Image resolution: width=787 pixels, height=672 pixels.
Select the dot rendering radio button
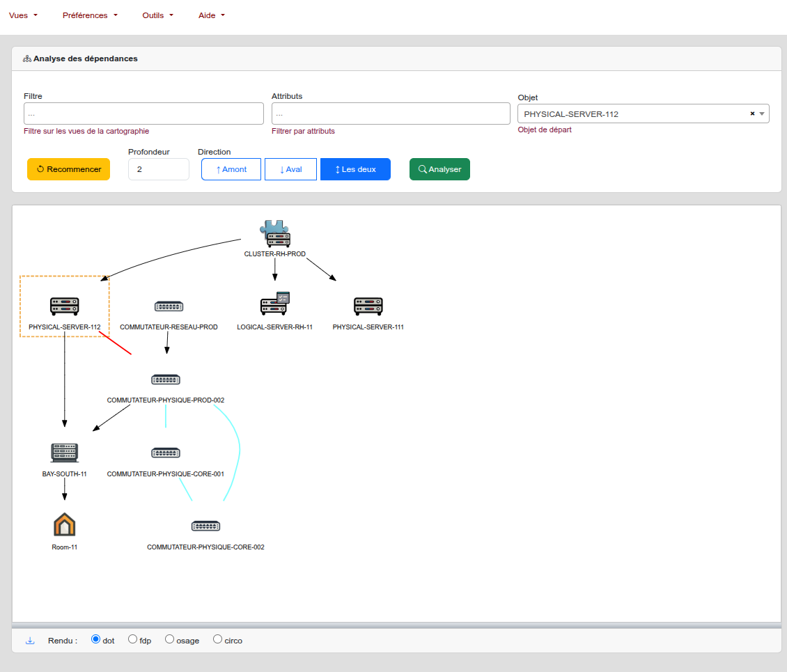[x=96, y=639]
